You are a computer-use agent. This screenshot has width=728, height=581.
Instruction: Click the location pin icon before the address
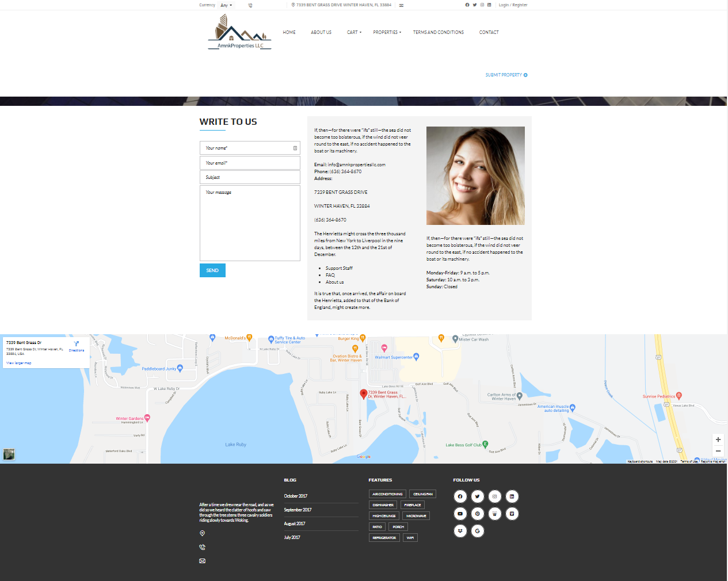point(293,5)
